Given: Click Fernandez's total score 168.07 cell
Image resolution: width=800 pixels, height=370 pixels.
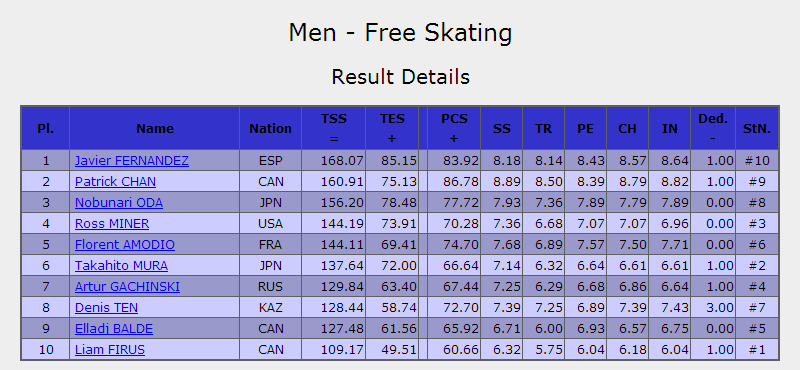Looking at the screenshot, I should 334,161.
